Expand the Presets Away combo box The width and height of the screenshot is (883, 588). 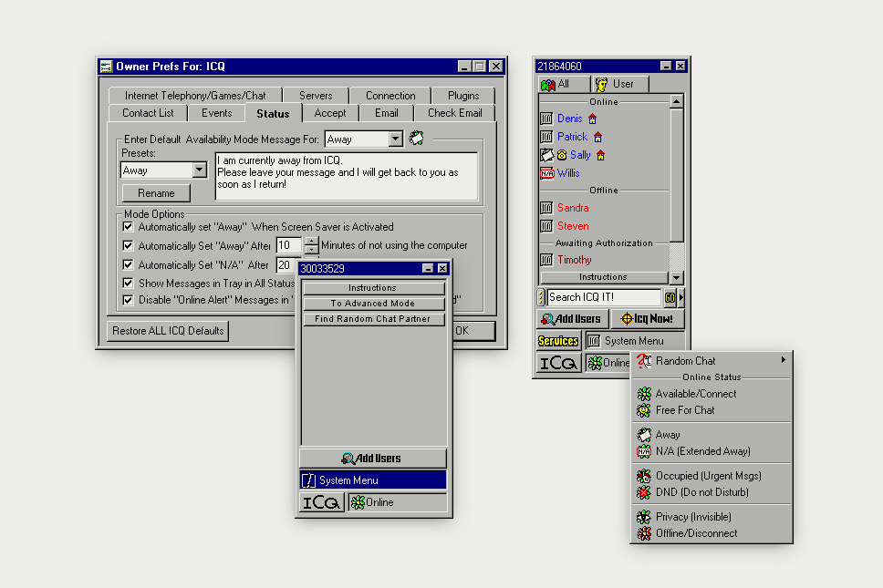200,170
